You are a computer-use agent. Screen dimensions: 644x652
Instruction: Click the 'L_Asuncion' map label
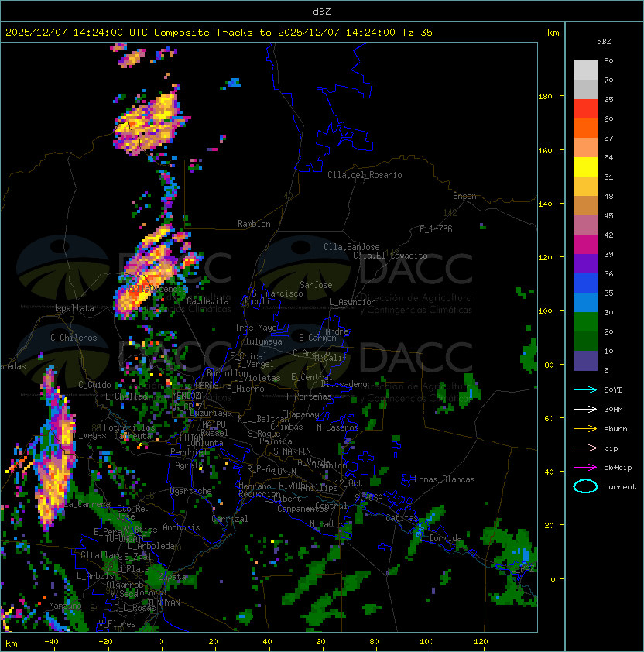pyautogui.click(x=352, y=302)
